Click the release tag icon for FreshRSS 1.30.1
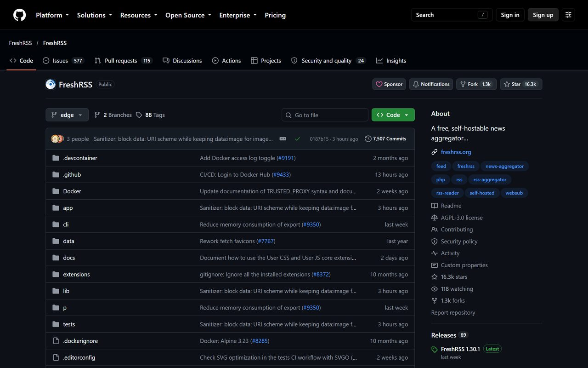The height and width of the screenshot is (368, 588). (x=435, y=350)
